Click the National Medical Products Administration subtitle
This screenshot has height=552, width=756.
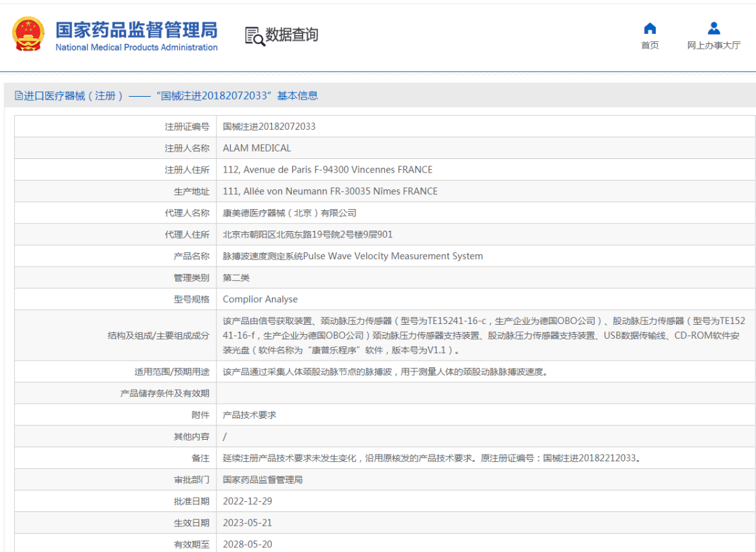[136, 47]
